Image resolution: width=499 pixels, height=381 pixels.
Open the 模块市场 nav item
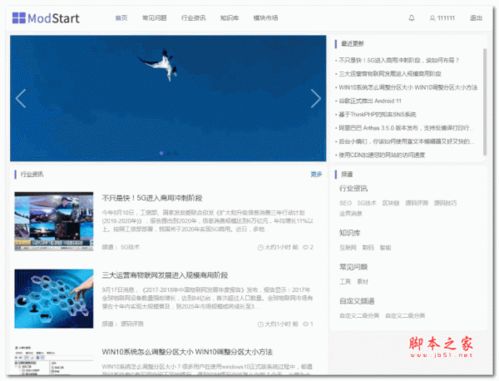266,18
